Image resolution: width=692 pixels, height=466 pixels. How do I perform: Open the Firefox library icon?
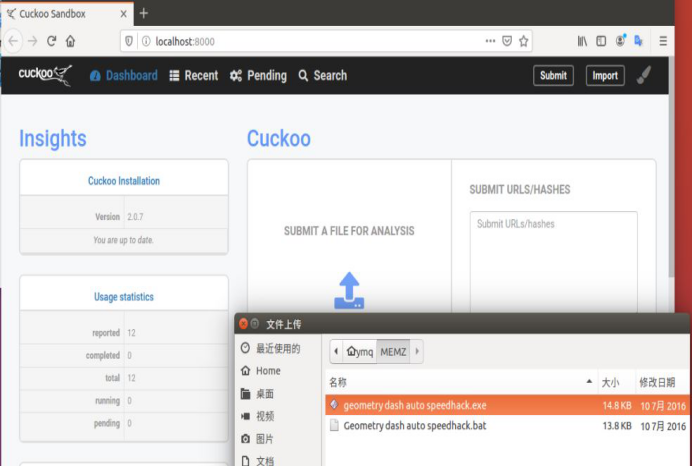[582, 41]
